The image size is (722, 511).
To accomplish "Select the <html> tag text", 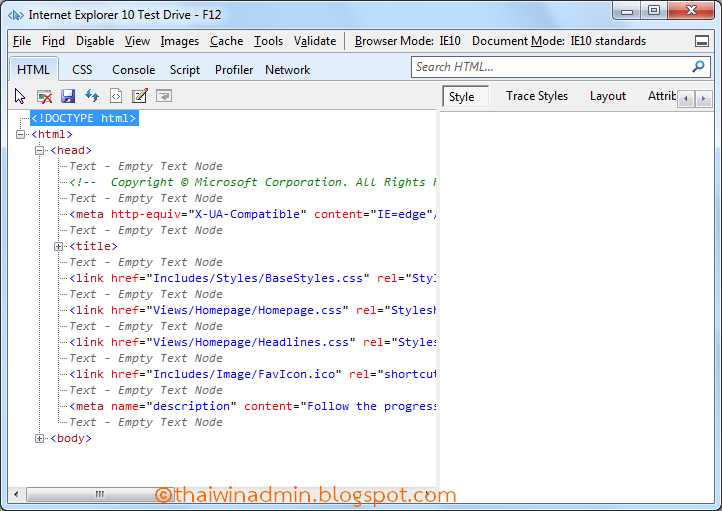I will (52, 134).
